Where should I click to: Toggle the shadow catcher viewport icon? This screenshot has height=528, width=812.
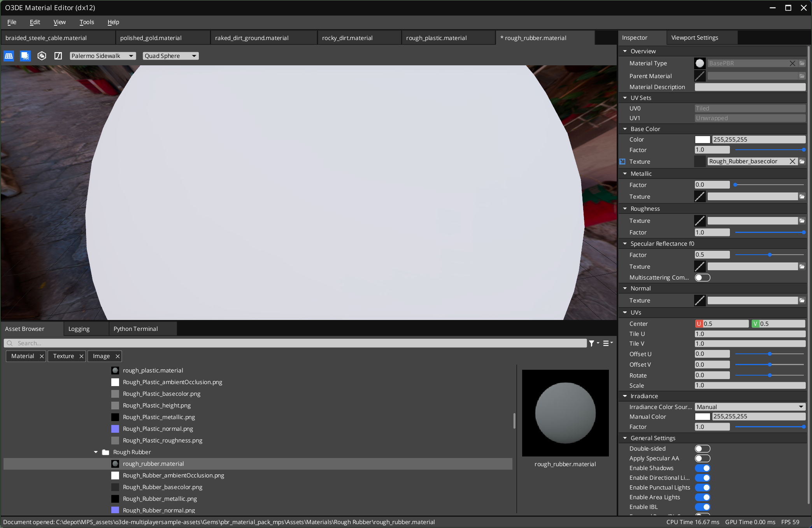point(25,56)
